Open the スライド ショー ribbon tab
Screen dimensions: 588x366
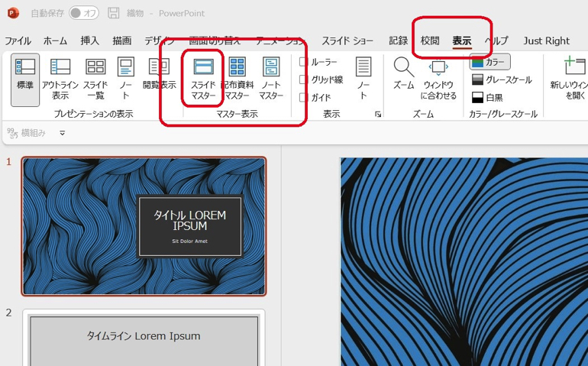tap(347, 40)
